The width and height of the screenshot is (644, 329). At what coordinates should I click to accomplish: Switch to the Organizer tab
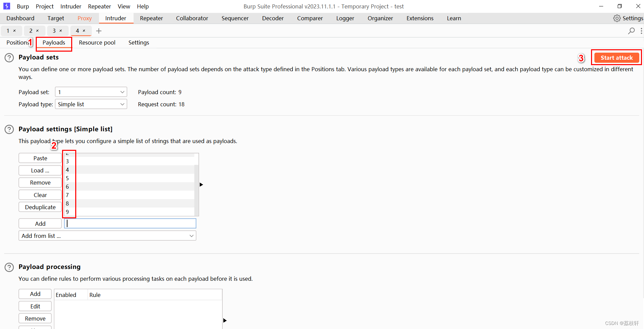[x=380, y=18]
